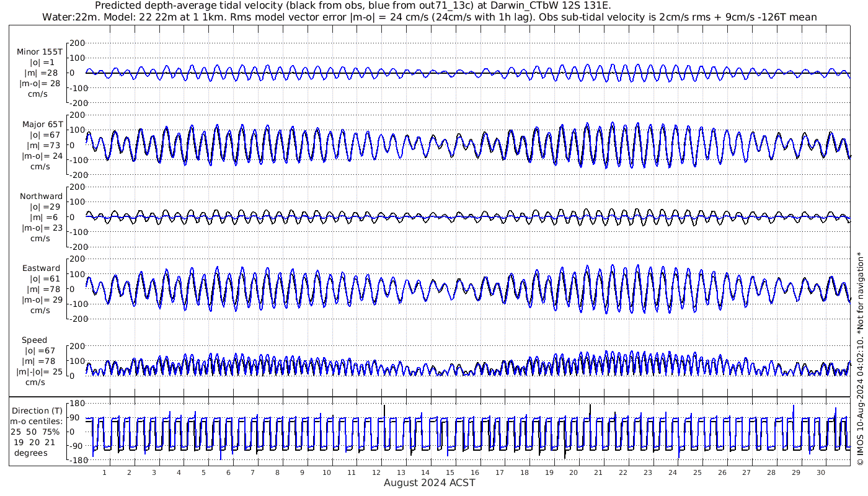Click day '10' on the time axis
Image resolution: width=868 pixels, height=496 pixels.
327,472
